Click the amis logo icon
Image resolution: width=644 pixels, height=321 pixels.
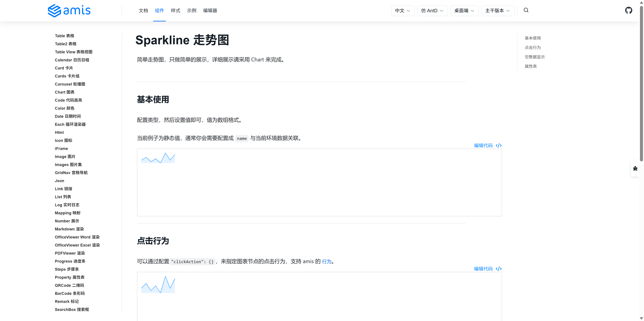tap(55, 11)
